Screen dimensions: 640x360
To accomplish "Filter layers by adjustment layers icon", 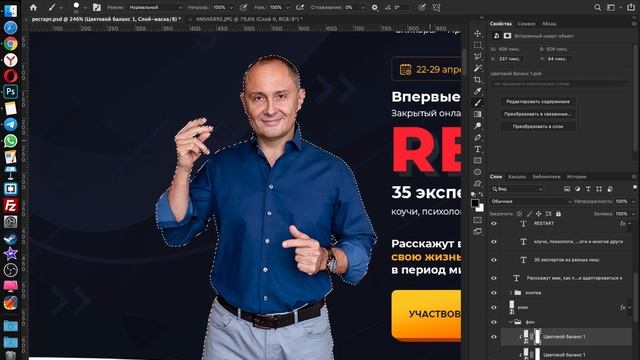I will coord(578,189).
